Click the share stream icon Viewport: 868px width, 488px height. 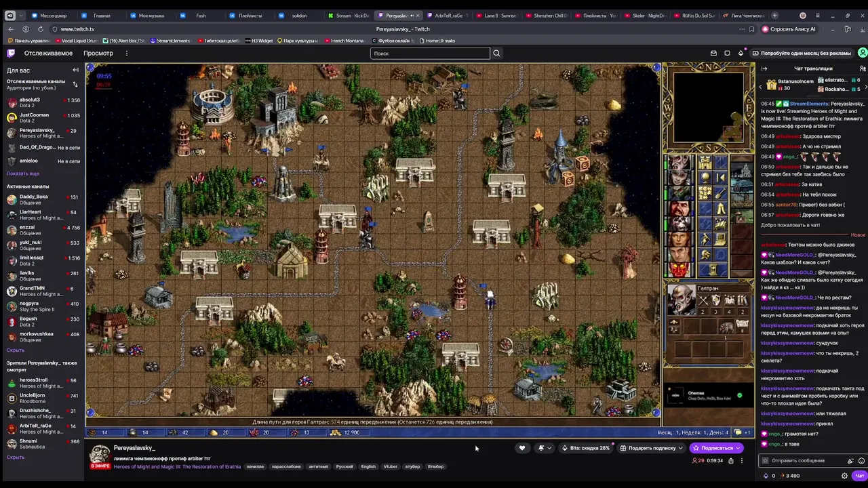point(731,461)
